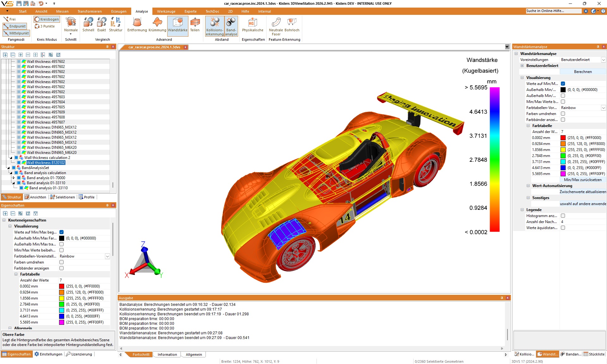The width and height of the screenshot is (607, 364).
Task: Open the Stückliste panel tab
Action: coord(594,354)
